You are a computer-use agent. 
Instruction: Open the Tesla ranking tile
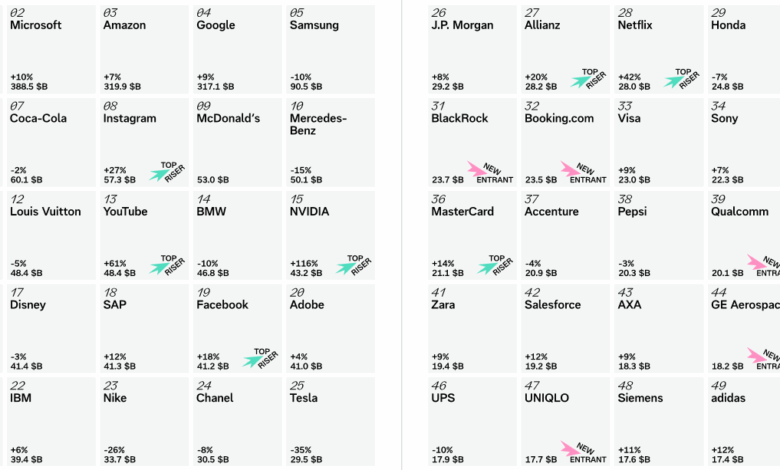click(331, 420)
